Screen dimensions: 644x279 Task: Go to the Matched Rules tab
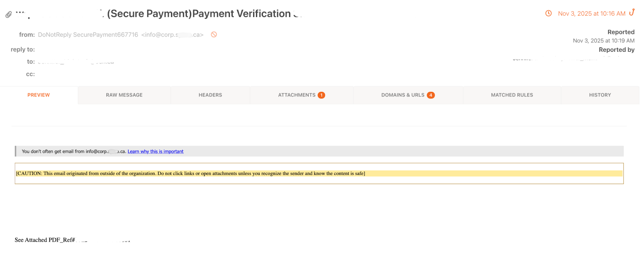(x=512, y=95)
